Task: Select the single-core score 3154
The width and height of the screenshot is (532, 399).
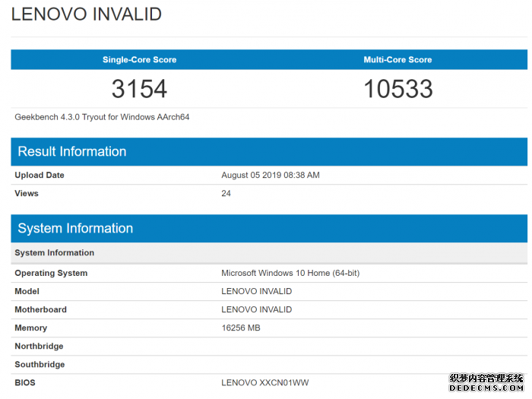Action: [x=139, y=89]
